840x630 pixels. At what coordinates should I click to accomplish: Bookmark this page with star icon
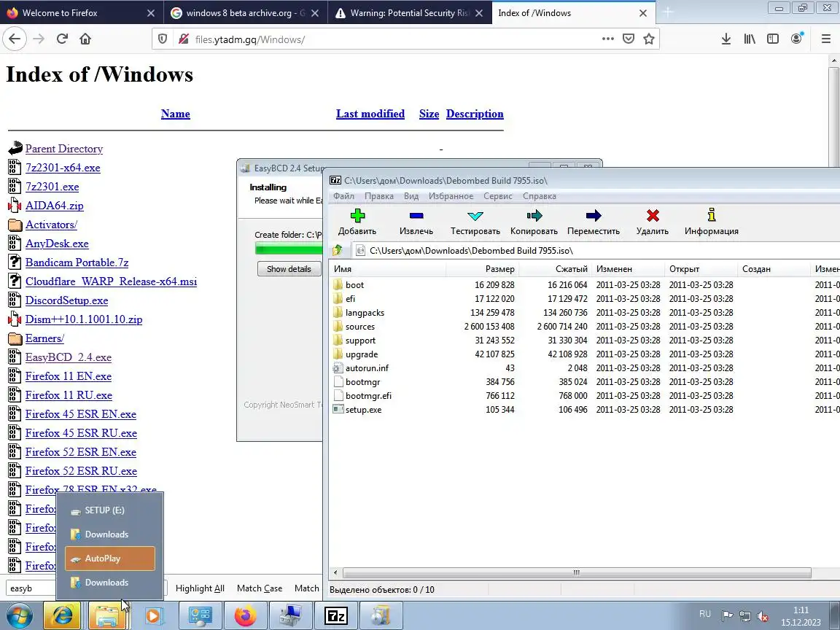[x=649, y=39]
